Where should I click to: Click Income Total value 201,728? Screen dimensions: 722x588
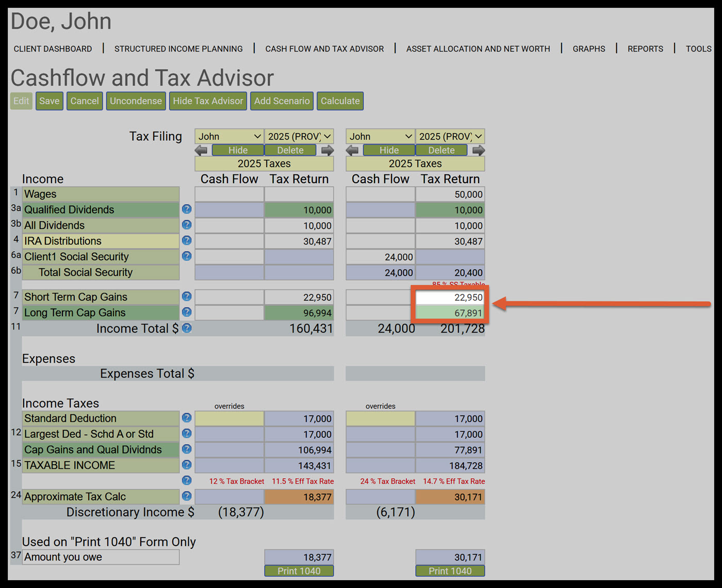[462, 329]
